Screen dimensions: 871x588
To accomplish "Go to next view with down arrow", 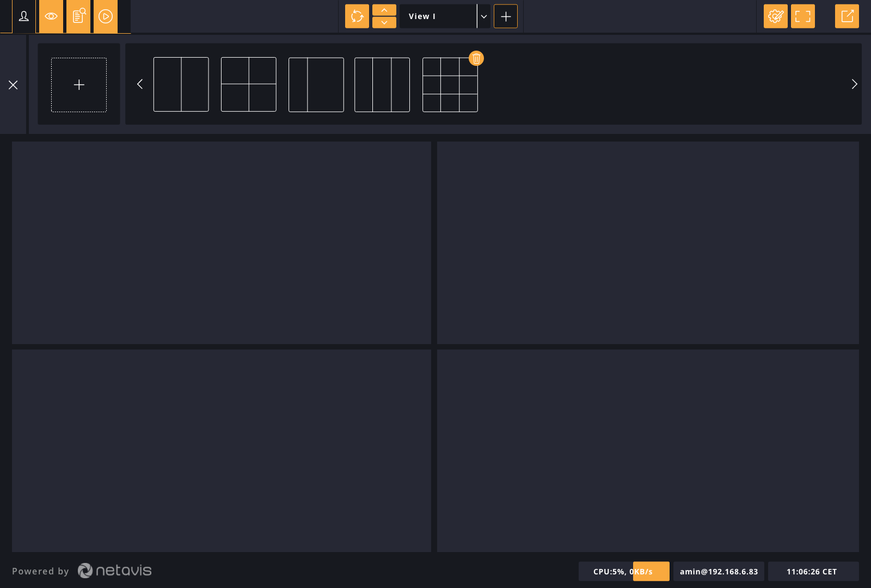I will (384, 22).
